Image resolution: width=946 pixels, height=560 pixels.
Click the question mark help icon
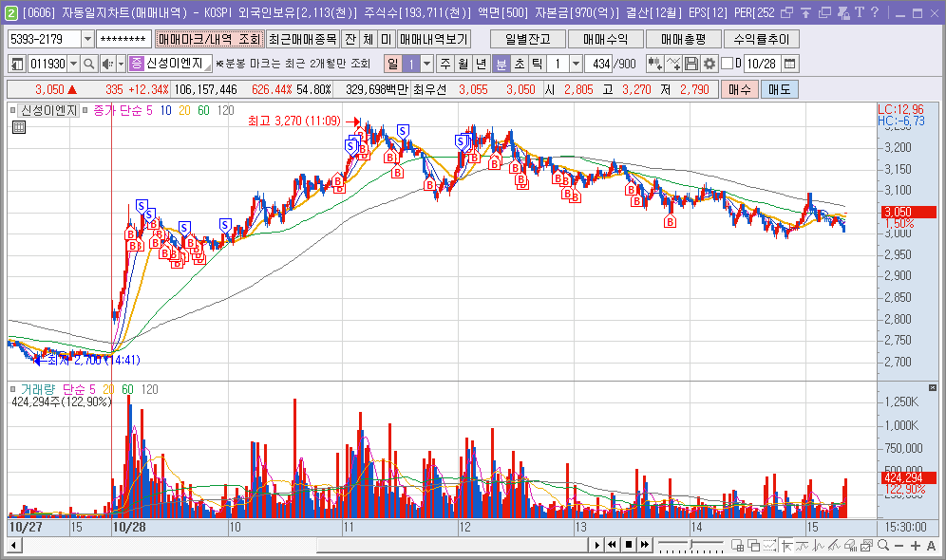click(875, 12)
